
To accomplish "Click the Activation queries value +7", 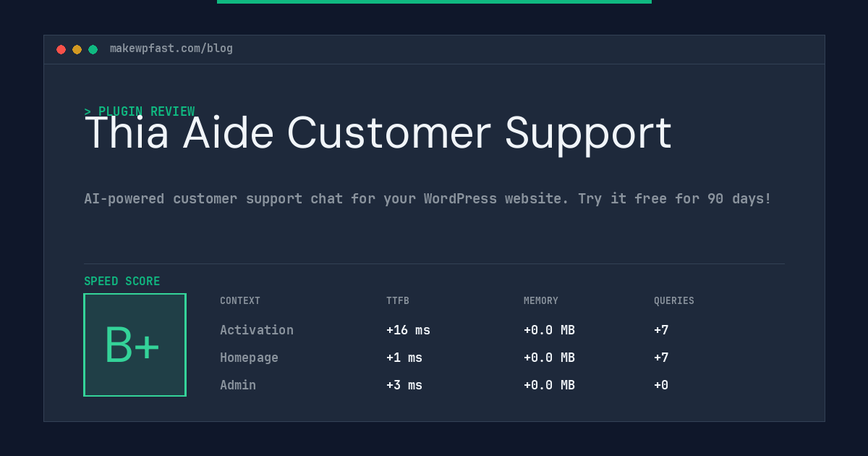I will 661,330.
